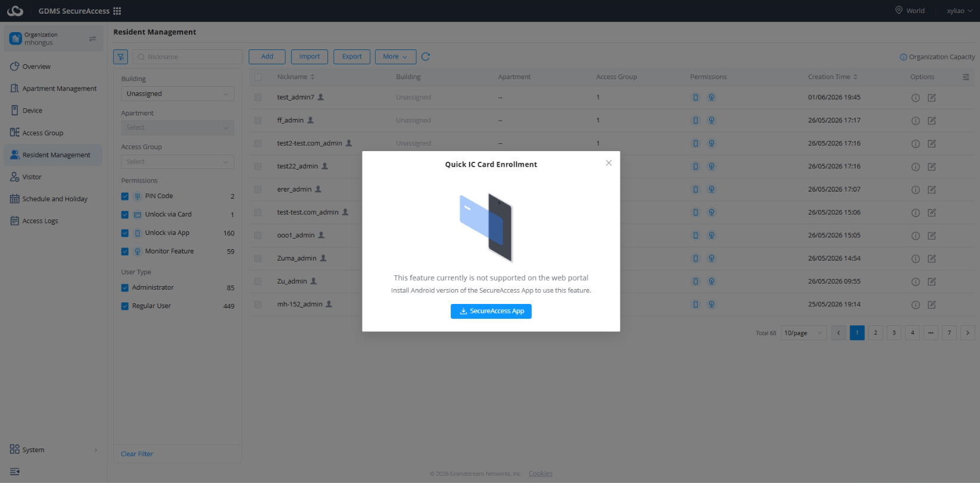
Task: Edit the Zu_admin resident
Action: click(932, 281)
